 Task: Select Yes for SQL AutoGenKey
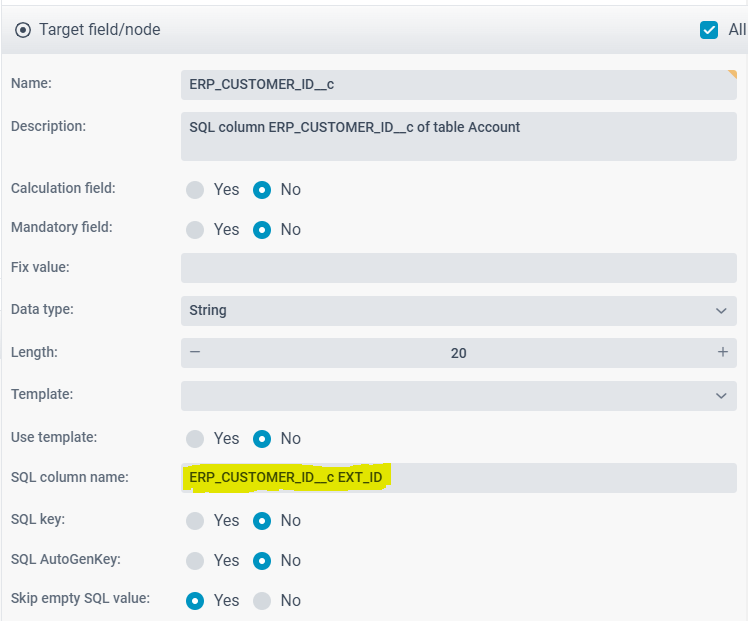[195, 561]
